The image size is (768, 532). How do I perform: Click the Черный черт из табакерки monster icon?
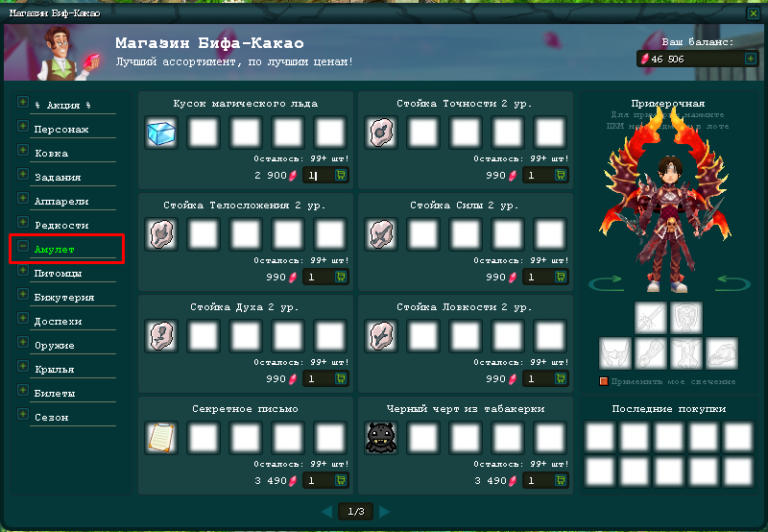click(x=381, y=438)
